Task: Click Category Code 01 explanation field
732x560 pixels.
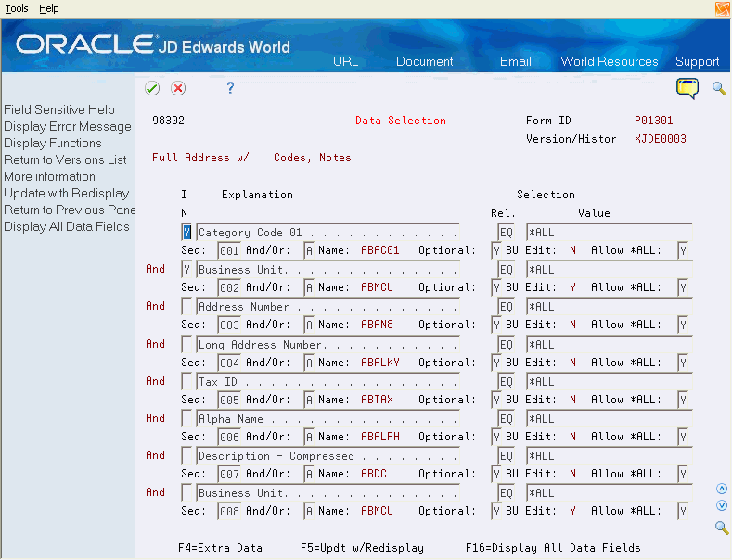Action: pos(327,233)
